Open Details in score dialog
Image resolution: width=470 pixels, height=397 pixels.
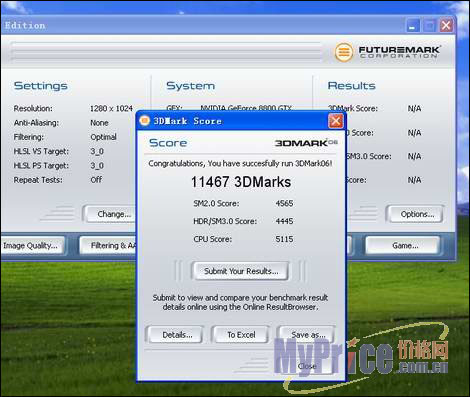coord(175,334)
